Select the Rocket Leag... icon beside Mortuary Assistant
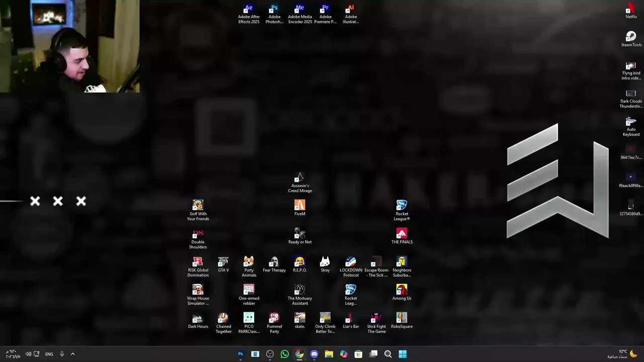This screenshot has height=362, width=644. [x=351, y=296]
